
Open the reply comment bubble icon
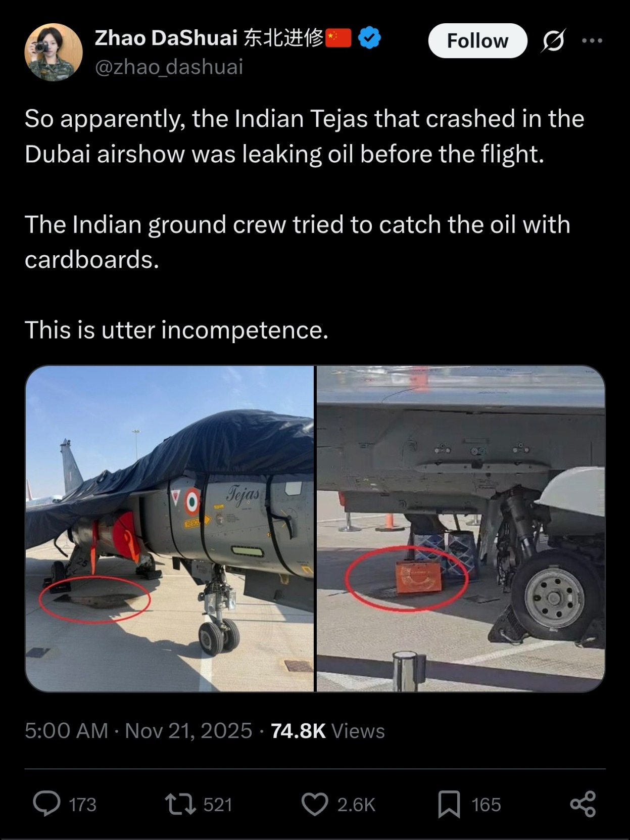coord(46,804)
